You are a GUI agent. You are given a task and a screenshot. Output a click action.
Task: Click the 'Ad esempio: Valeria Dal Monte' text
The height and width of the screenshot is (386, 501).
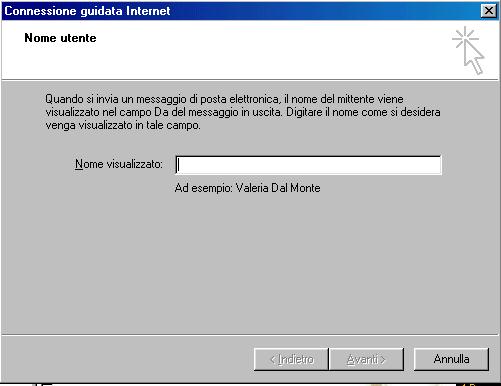click(x=247, y=188)
